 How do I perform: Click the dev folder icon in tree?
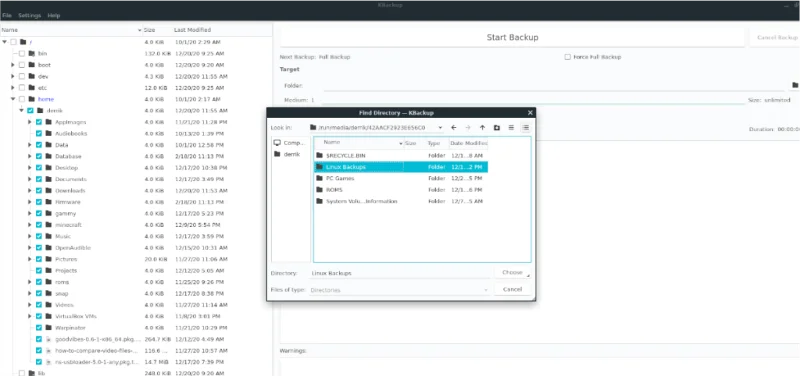pos(32,76)
